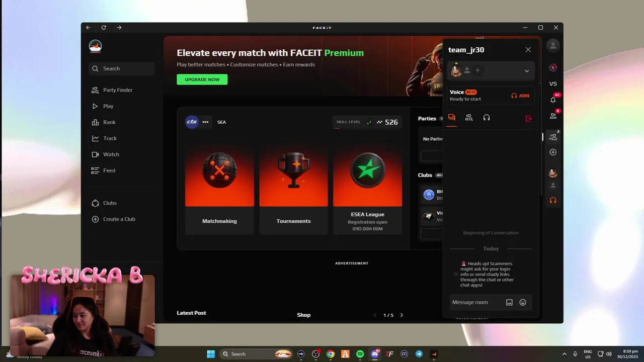The image size is (644, 362).
Task: Click the microphone tray icon
Action: click(575, 354)
